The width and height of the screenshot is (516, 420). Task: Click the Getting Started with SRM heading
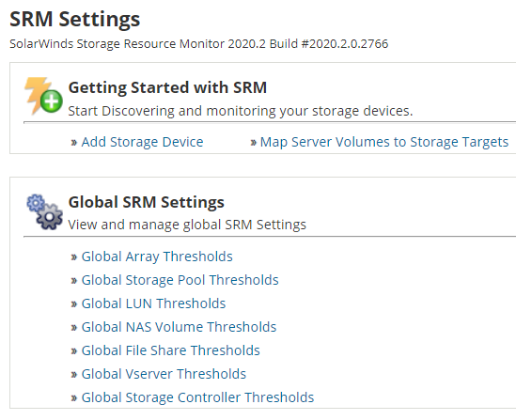[x=167, y=87]
